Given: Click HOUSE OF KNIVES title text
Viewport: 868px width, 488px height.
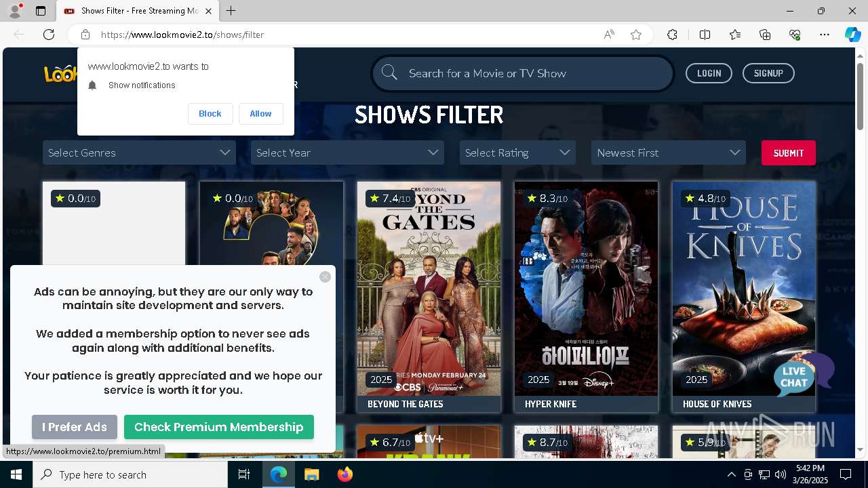Looking at the screenshot, I should coord(717,404).
